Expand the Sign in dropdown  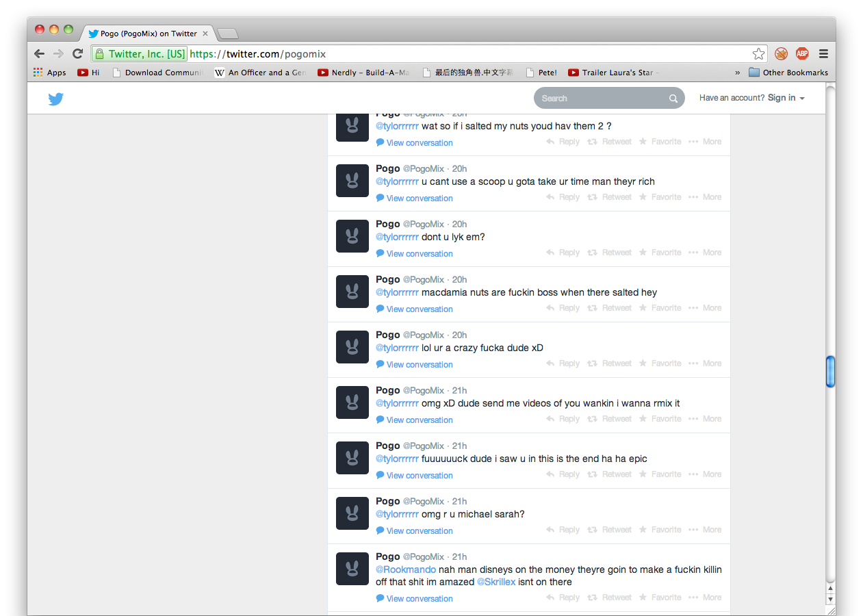coord(786,98)
